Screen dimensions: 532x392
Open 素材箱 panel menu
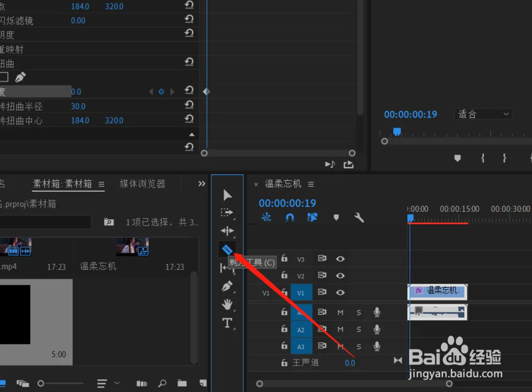tap(101, 184)
